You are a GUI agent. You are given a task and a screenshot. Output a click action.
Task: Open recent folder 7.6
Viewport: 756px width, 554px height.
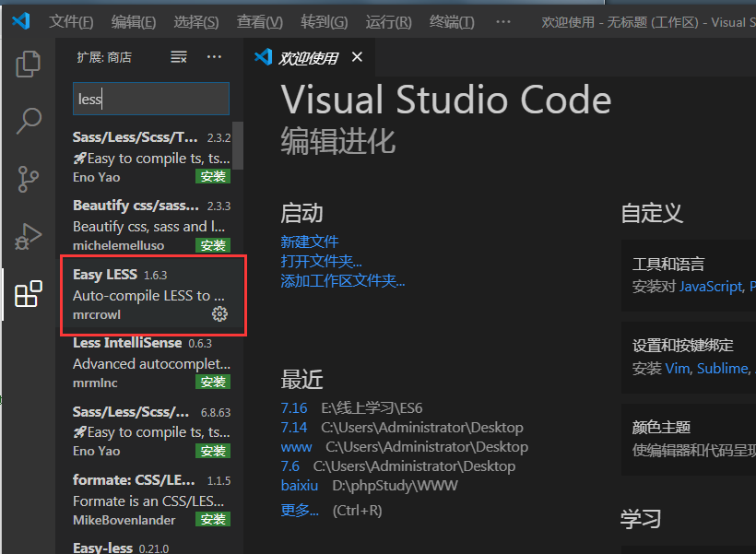[x=289, y=466]
